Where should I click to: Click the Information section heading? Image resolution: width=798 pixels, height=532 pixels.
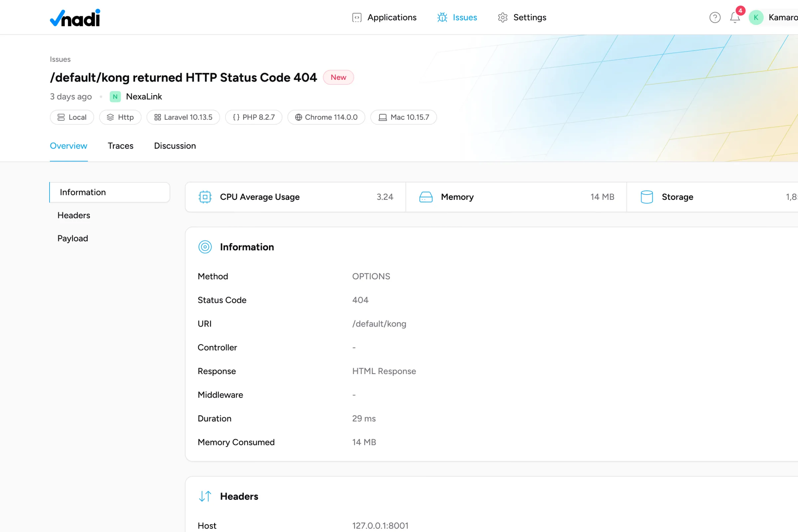coord(247,247)
